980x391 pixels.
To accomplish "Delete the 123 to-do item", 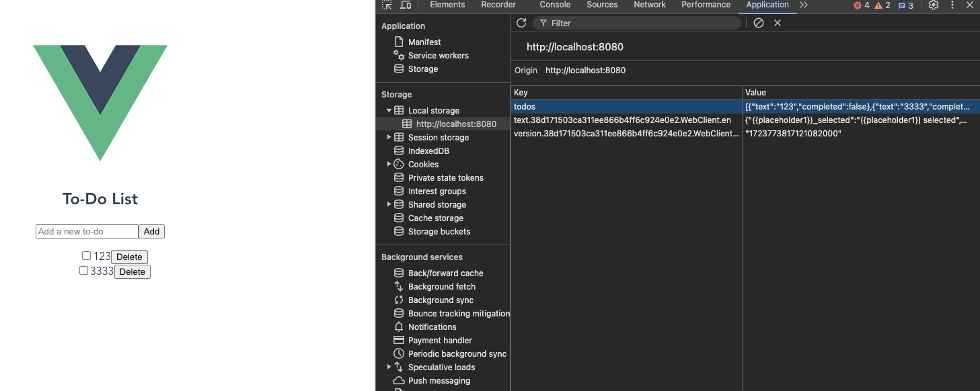I will point(129,257).
